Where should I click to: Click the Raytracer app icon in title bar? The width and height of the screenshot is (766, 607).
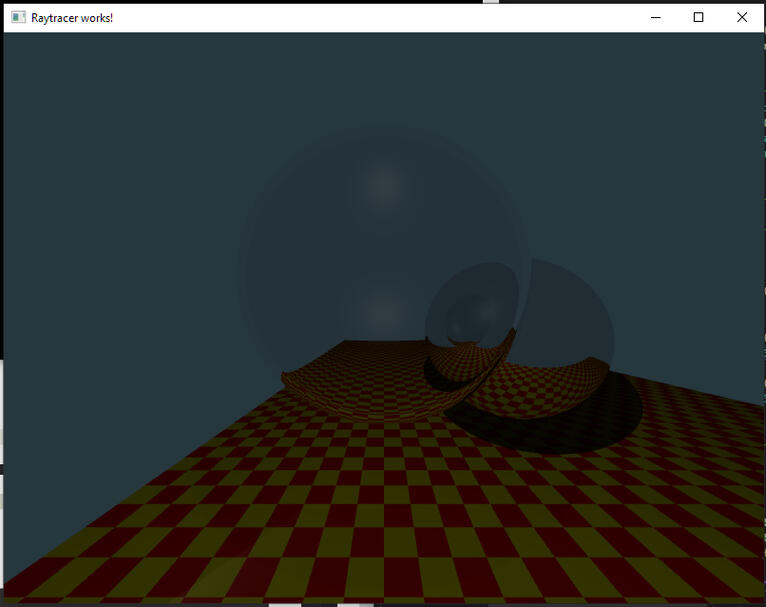pos(18,18)
